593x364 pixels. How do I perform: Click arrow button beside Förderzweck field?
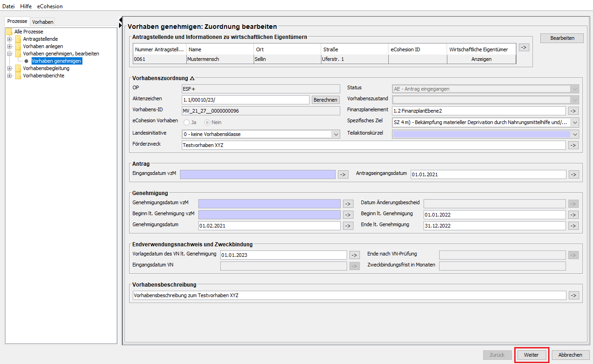(x=573, y=145)
